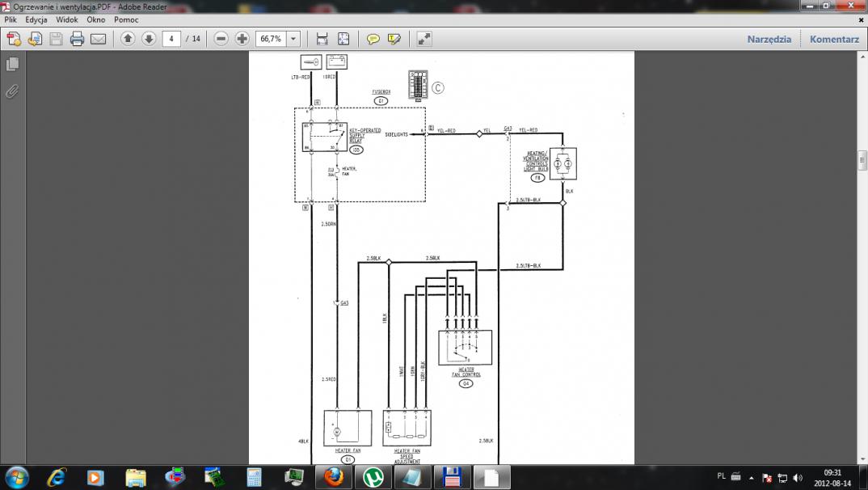Open the page thumbnails panel
868x490 pixels.
pyautogui.click(x=12, y=64)
